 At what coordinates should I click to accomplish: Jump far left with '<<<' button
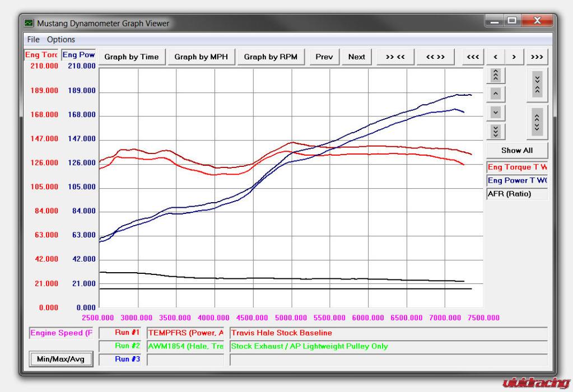[473, 57]
